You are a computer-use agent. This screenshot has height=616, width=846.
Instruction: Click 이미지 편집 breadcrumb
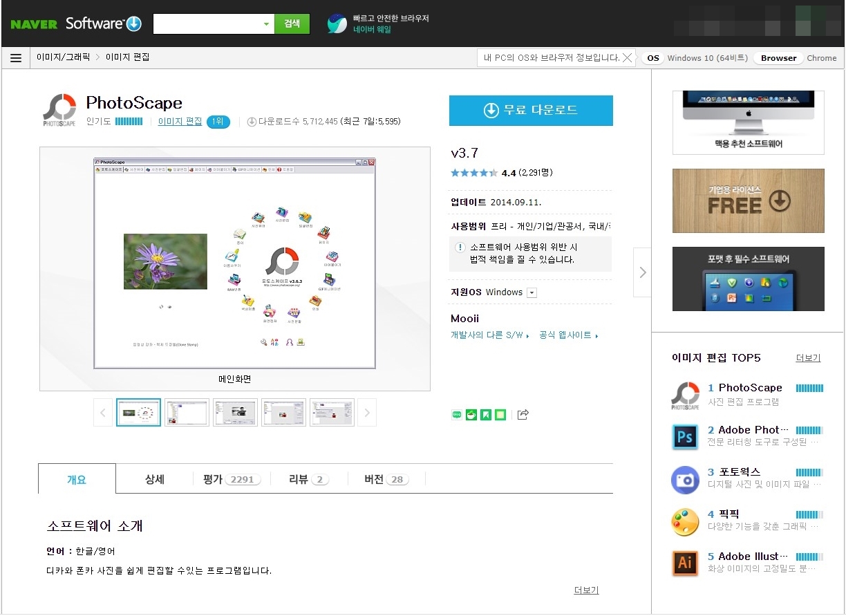[127, 57]
